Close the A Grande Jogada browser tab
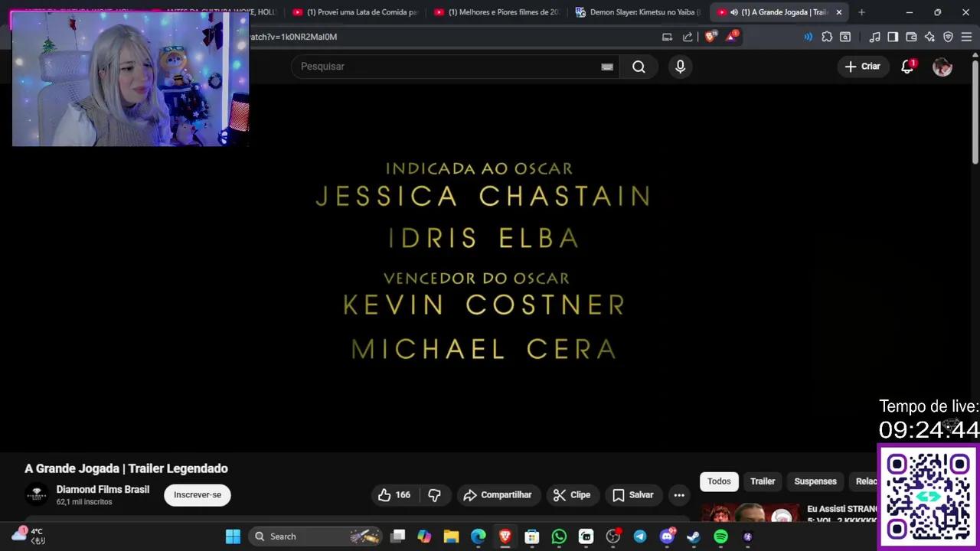 tap(839, 12)
